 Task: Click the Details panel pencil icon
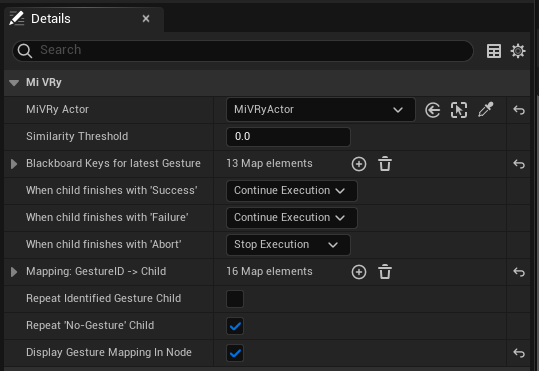click(16, 18)
